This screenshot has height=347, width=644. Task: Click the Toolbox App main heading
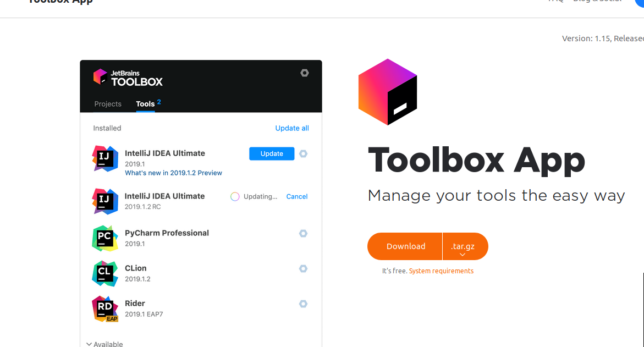(476, 161)
